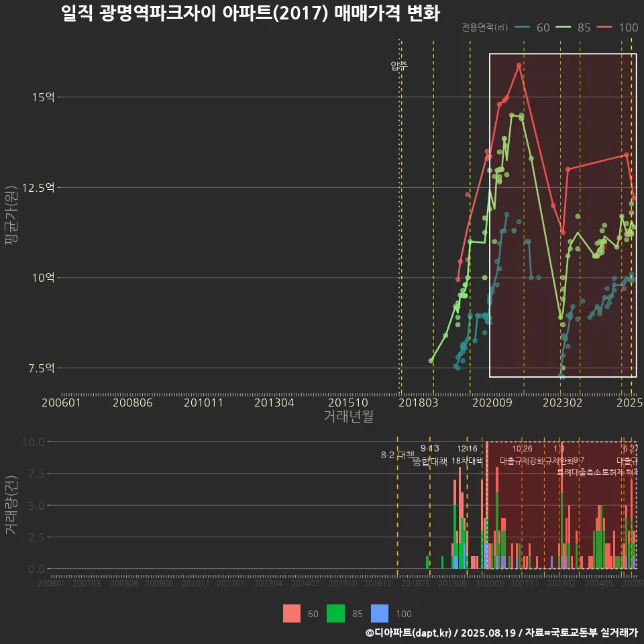
Task: Click '201407' on the volume chart x-axis
Action: (x=305, y=583)
